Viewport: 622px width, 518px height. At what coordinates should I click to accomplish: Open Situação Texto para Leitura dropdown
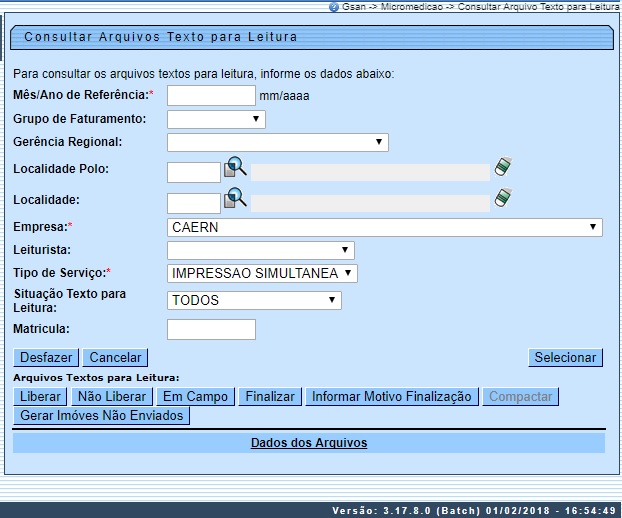pos(254,300)
